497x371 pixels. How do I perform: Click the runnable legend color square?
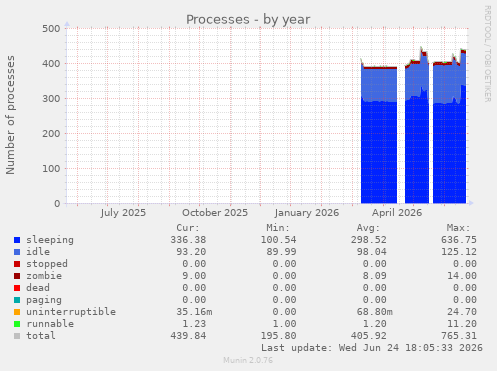[17, 324]
